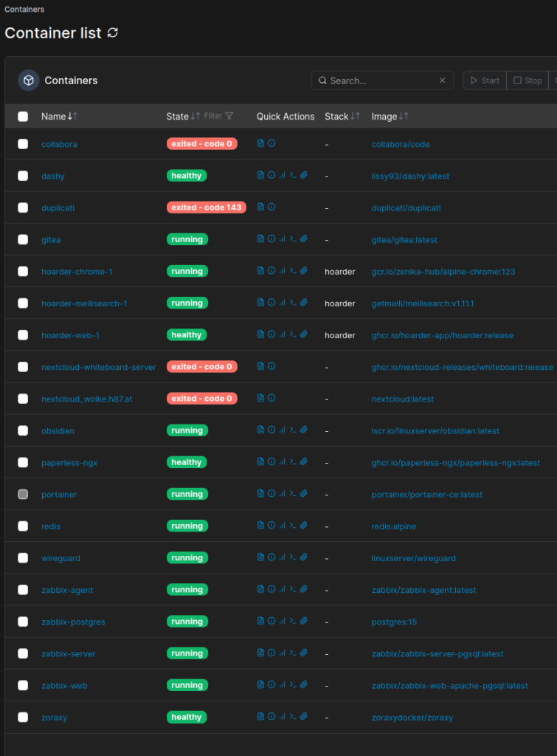The image size is (557, 756).
Task: Click hoarder stack text in hoarder-chrome-1 row
Action: (x=339, y=272)
